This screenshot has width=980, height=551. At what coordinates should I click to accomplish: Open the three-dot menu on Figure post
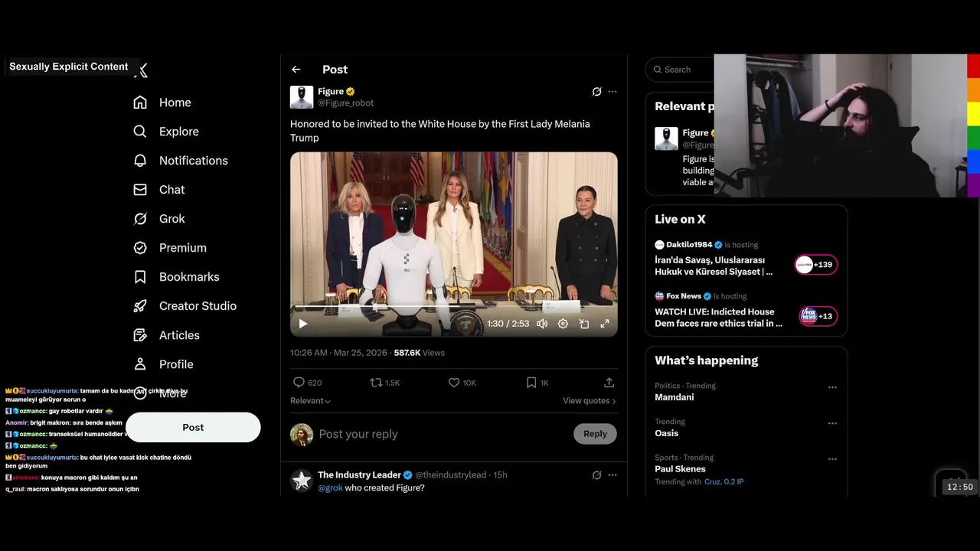[x=612, y=92]
